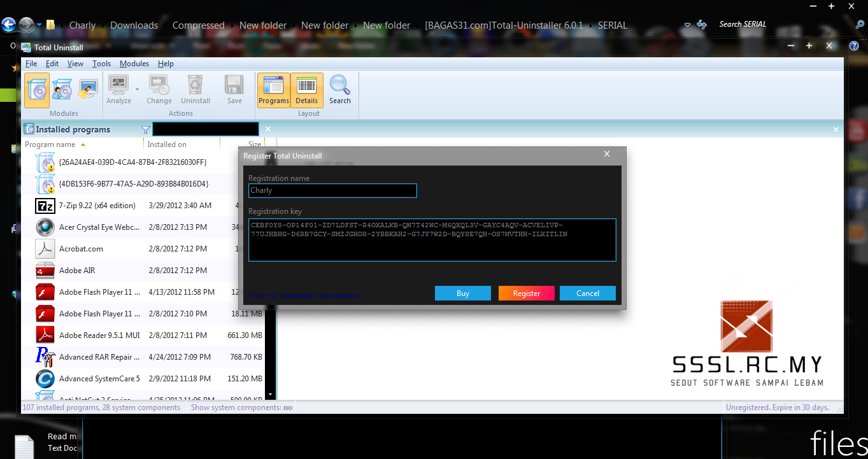Sort by Size column header

[x=255, y=145]
